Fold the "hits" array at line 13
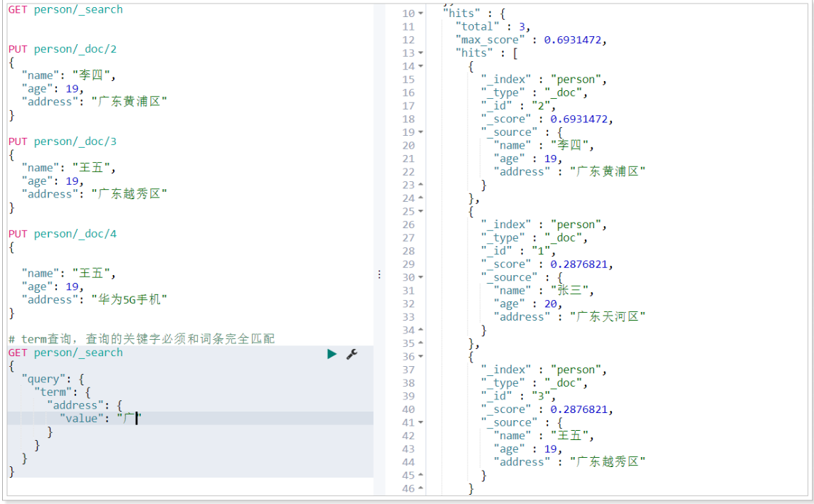 tap(421, 53)
